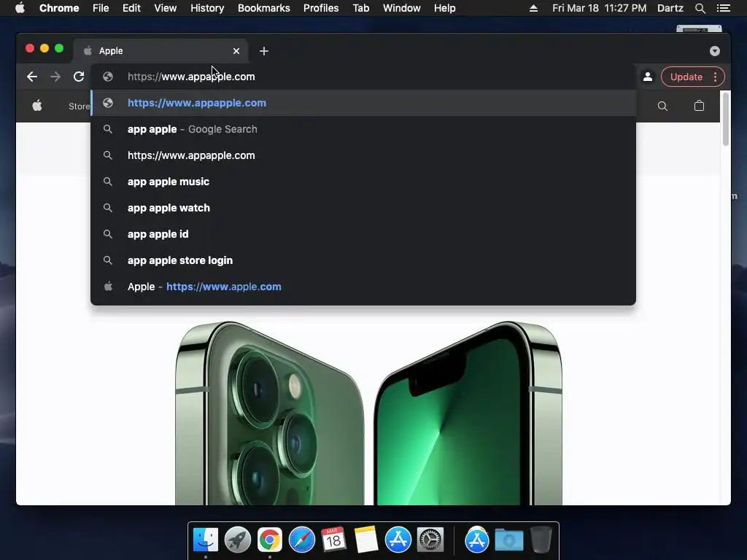Open the tab search dropdown arrow
This screenshot has height=560, width=747.
click(715, 51)
